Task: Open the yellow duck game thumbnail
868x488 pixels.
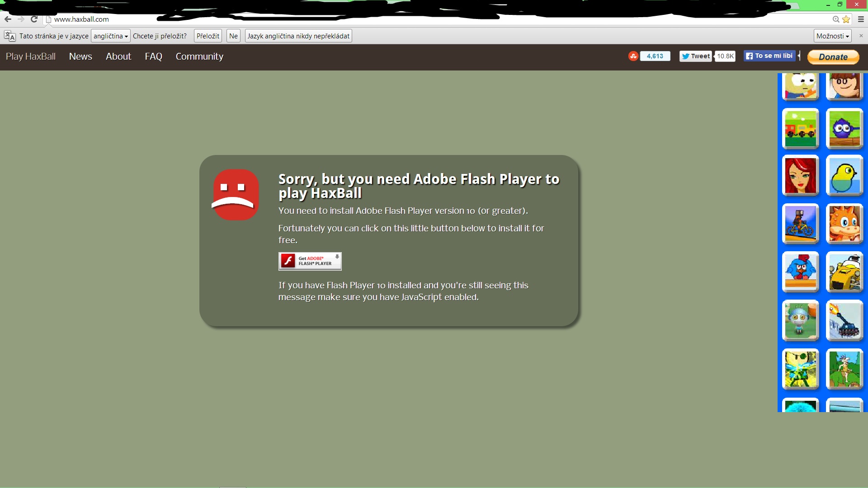Action: click(x=844, y=175)
